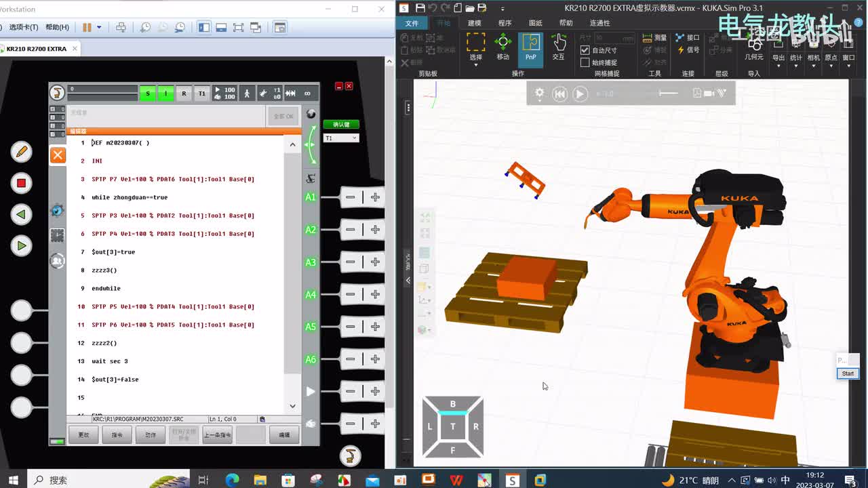Image resolution: width=868 pixels, height=488 pixels.
Task: Open the 程序 ribbon tab
Action: coord(505,23)
